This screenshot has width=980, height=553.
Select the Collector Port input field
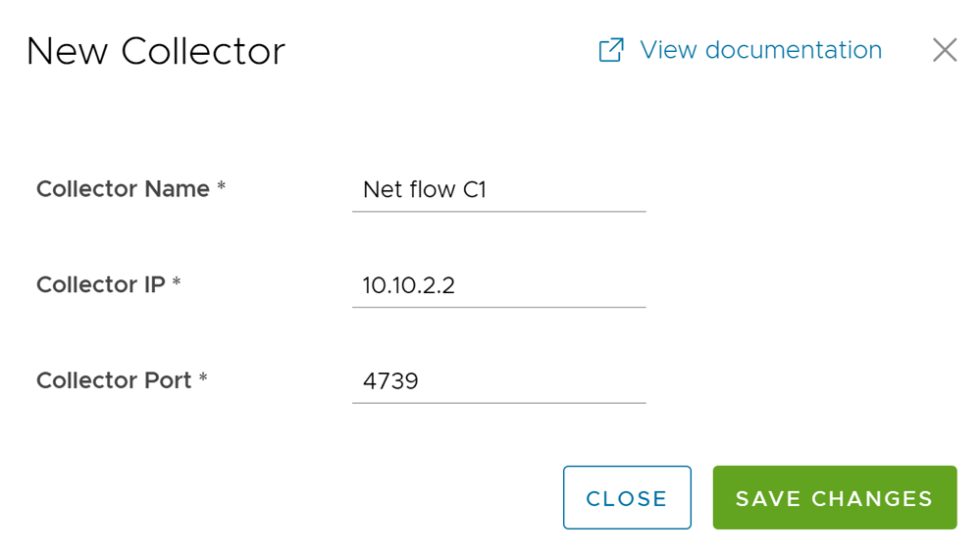pyautogui.click(x=498, y=380)
